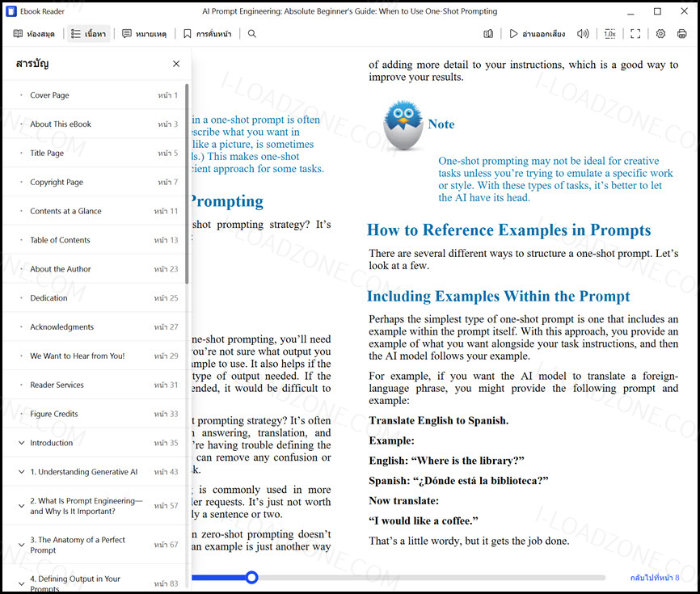
Task: Open the 1.0x reading speed control
Action: pyautogui.click(x=609, y=34)
